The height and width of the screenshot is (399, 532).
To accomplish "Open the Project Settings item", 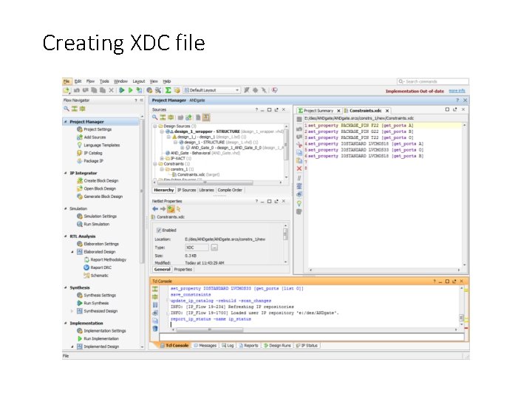I will click(98, 129).
